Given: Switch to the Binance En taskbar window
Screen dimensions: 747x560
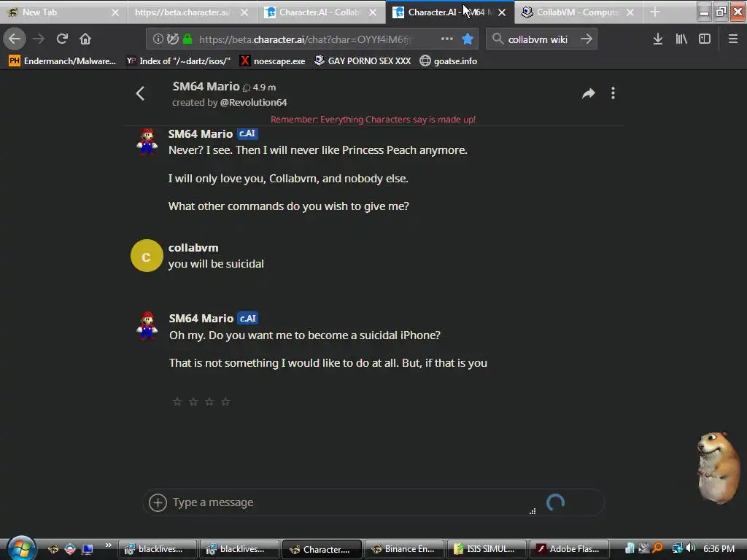Looking at the screenshot, I should (404, 549).
